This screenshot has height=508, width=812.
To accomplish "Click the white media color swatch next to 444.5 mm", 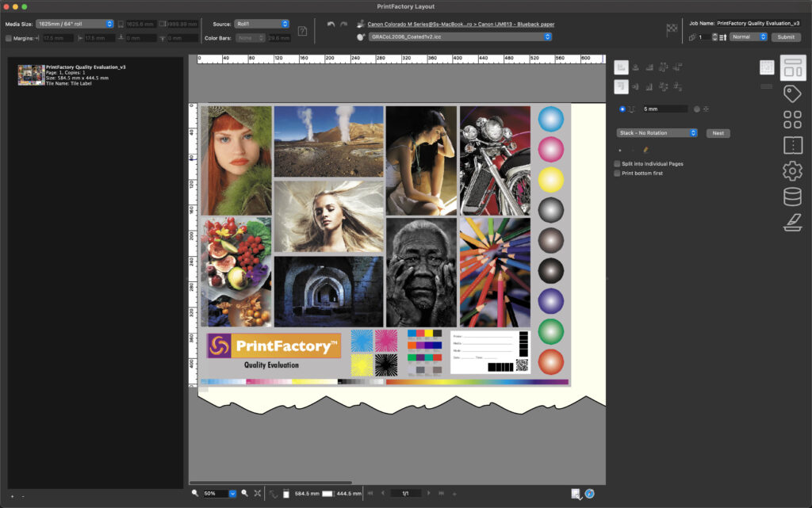I will click(327, 494).
